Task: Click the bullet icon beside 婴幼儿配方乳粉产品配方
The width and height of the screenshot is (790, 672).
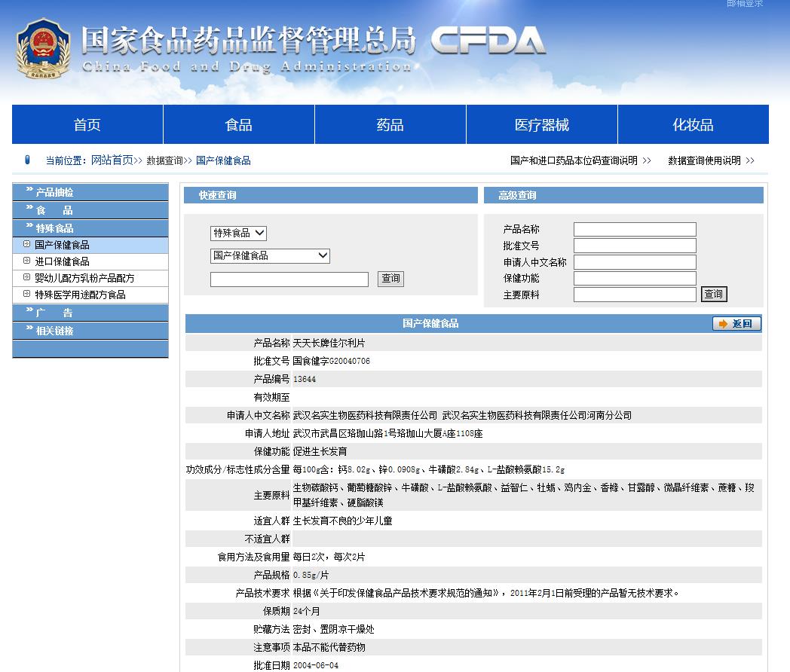Action: 26,277
